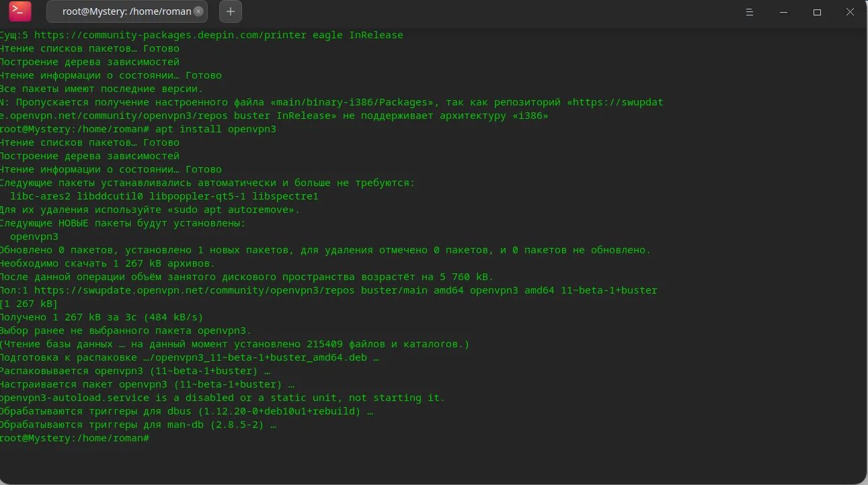Click the 'Настраивается пакет openvpn3' line

pos(147,384)
